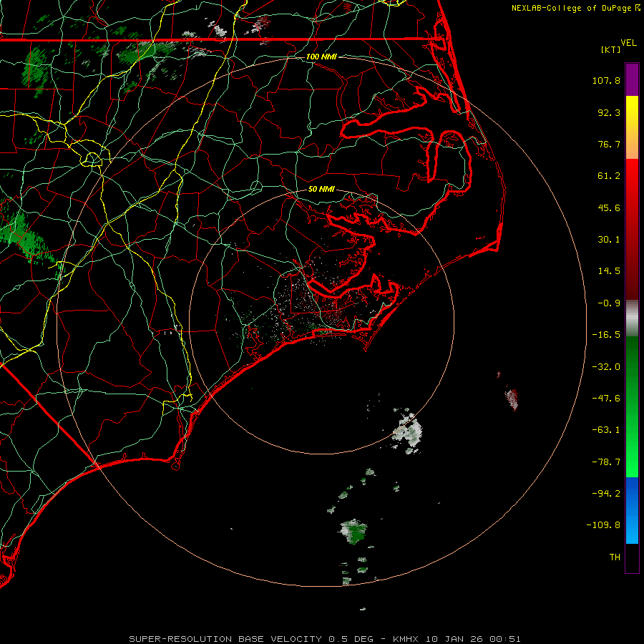
Task: Click the VEL legend title
Action: 628,43
